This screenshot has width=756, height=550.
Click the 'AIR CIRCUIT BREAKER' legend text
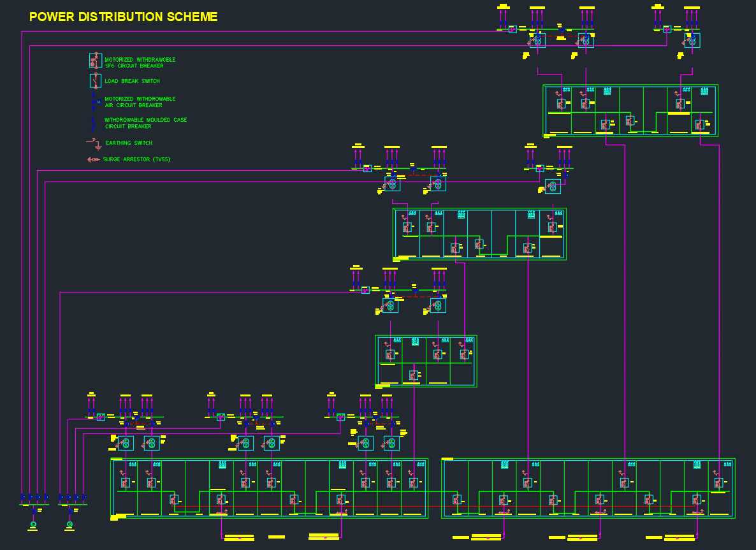pyautogui.click(x=134, y=105)
